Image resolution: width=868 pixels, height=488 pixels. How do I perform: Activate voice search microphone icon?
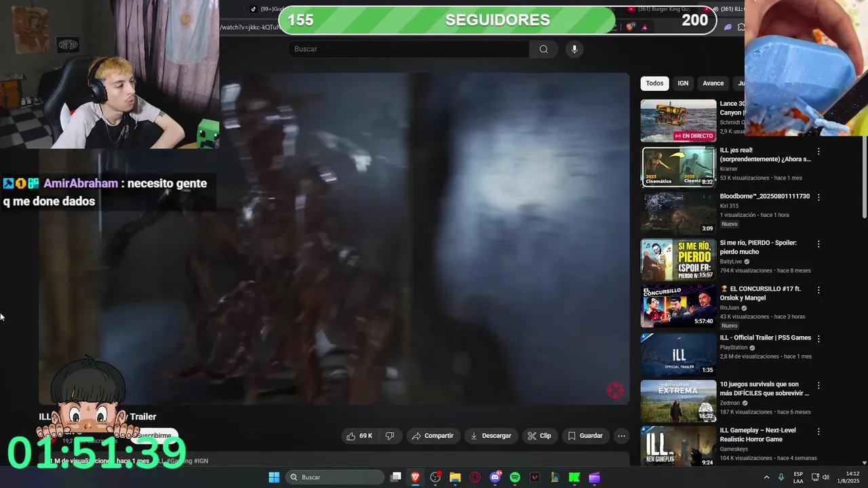[574, 49]
